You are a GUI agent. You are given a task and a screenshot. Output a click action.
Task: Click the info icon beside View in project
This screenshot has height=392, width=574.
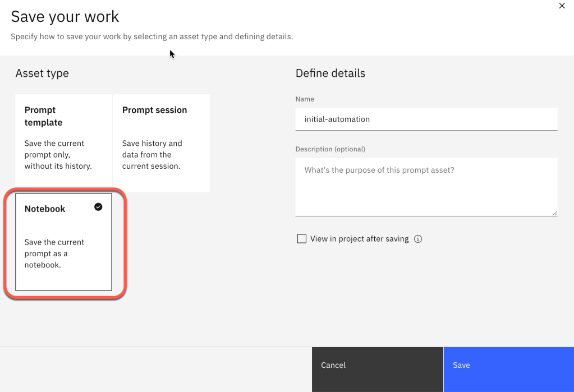(x=417, y=239)
